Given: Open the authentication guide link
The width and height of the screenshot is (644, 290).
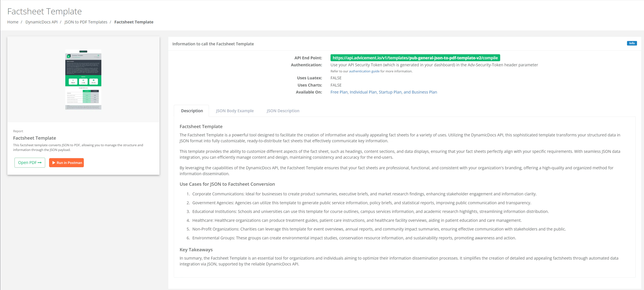Looking at the screenshot, I should [364, 71].
